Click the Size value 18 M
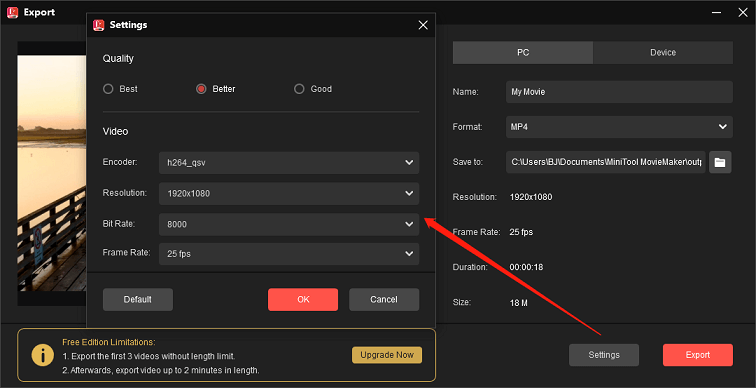Screen dimensions: 756x388 pos(519,303)
